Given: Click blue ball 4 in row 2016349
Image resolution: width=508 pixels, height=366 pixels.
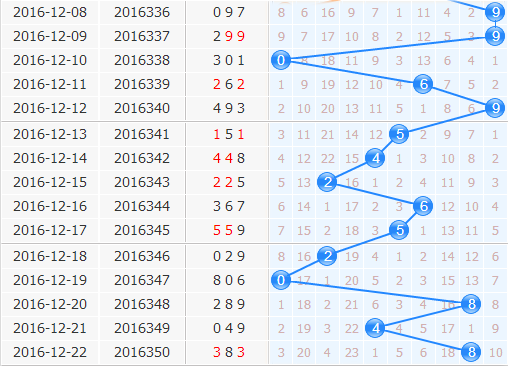Looking at the screenshot, I should 375,328.
